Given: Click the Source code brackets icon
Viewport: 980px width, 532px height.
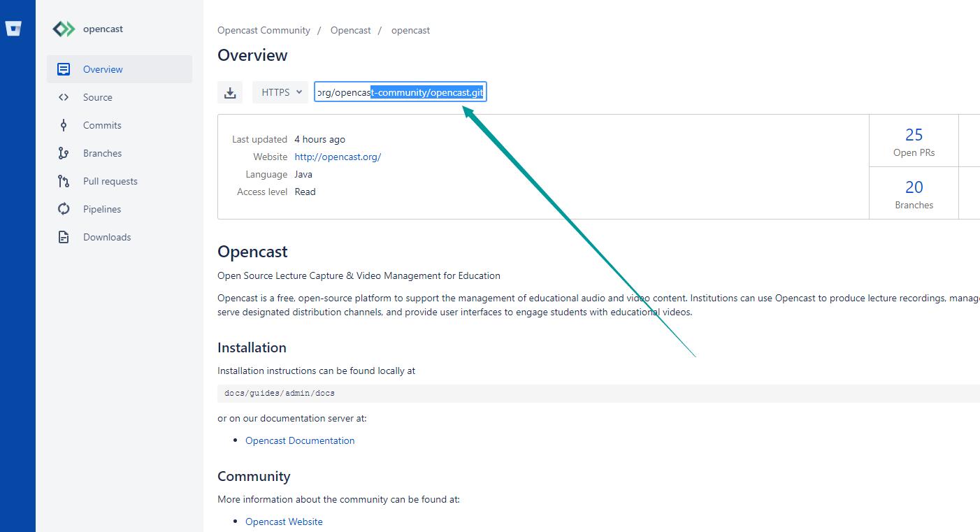Looking at the screenshot, I should (64, 97).
